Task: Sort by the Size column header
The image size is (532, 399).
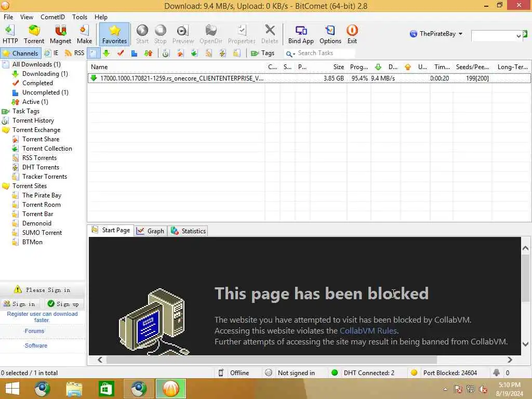Action: [x=328, y=67]
